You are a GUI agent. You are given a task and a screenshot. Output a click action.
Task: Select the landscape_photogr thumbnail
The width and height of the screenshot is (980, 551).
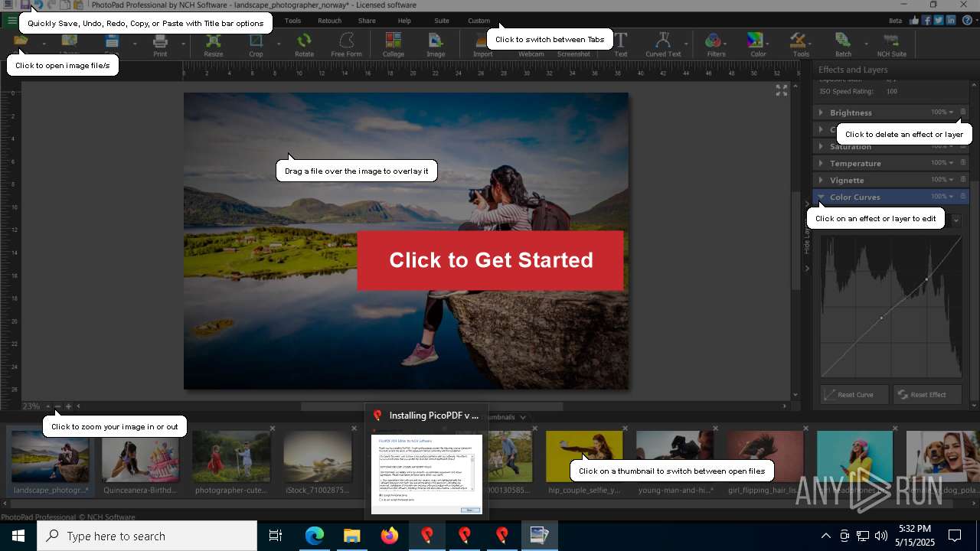point(51,462)
